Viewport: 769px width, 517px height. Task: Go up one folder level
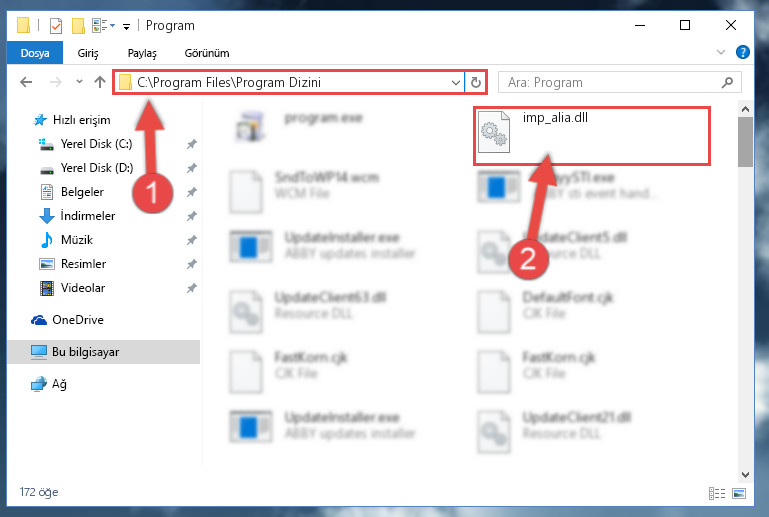tap(100, 82)
